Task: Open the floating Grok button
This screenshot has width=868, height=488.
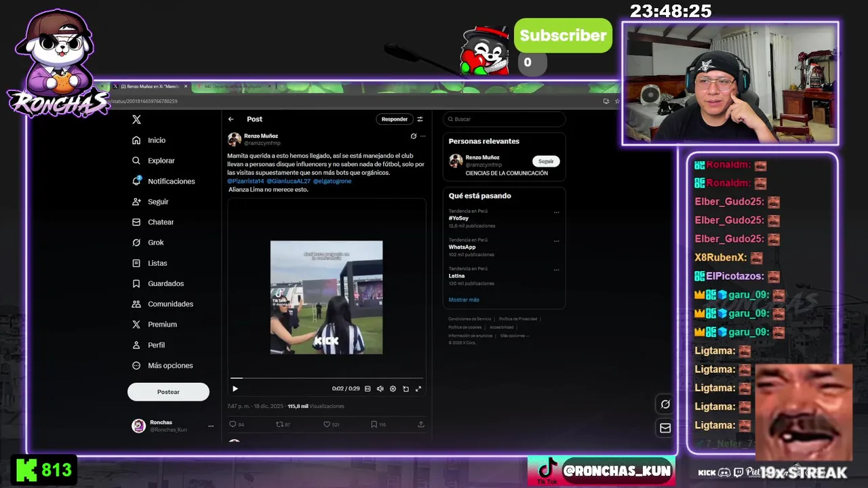Action: point(665,404)
